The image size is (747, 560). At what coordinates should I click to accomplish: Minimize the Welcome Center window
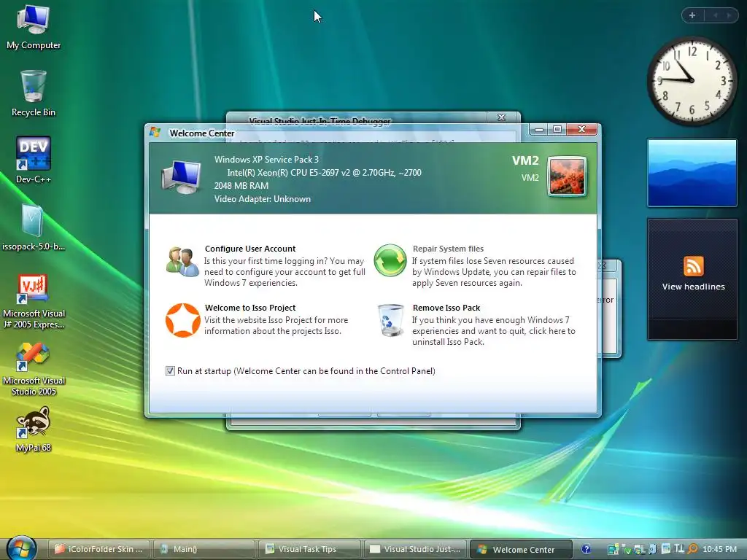tap(539, 130)
